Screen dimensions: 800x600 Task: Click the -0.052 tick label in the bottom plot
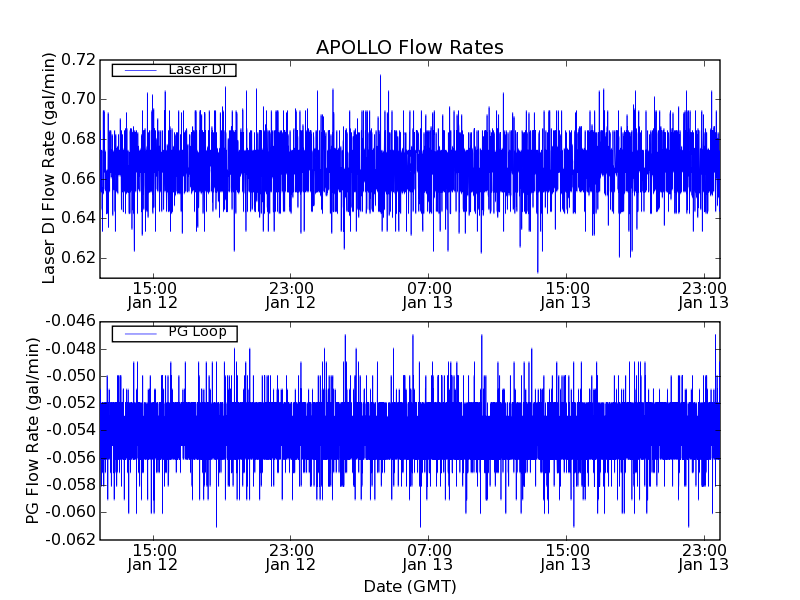(70, 403)
